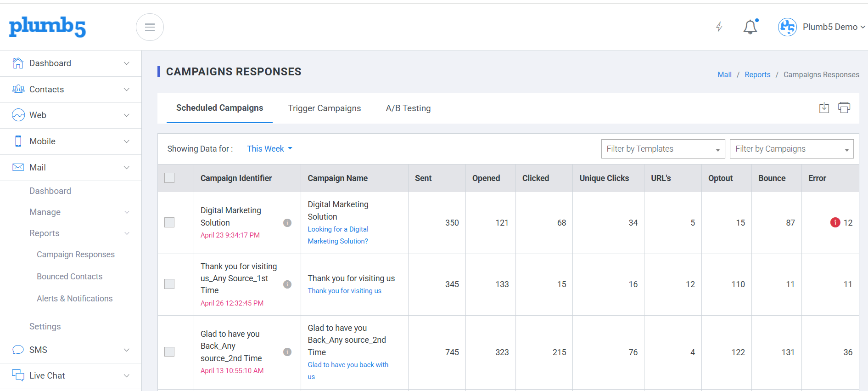Expand the Web sidebar chevron
Viewport: 868px width, 391px height.
coord(127,115)
